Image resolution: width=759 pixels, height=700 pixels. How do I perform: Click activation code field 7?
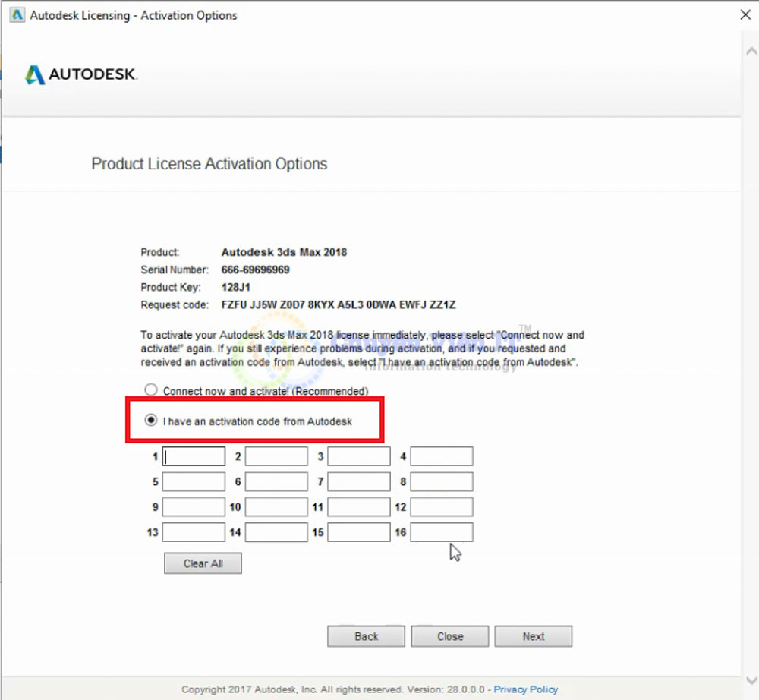pos(359,482)
